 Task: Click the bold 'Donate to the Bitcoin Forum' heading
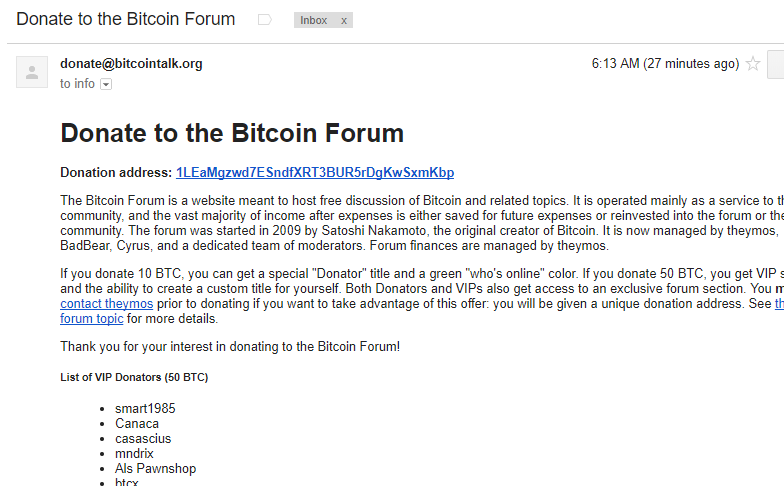pos(232,133)
